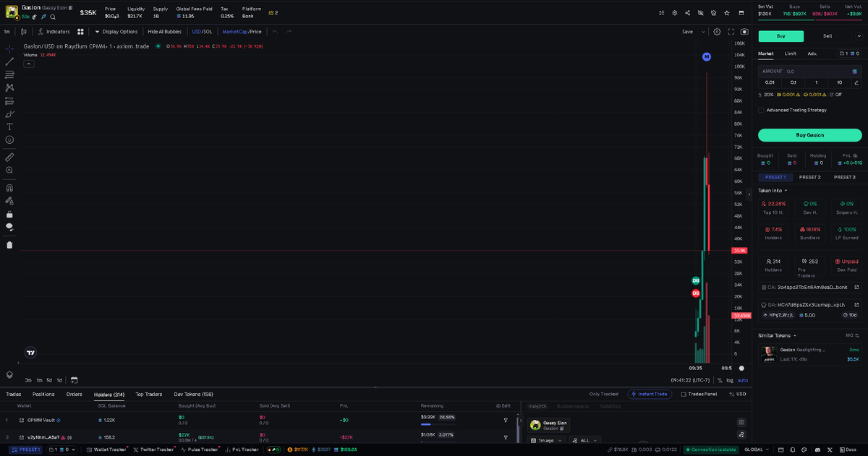Collapse the Token Info section

pos(773,191)
